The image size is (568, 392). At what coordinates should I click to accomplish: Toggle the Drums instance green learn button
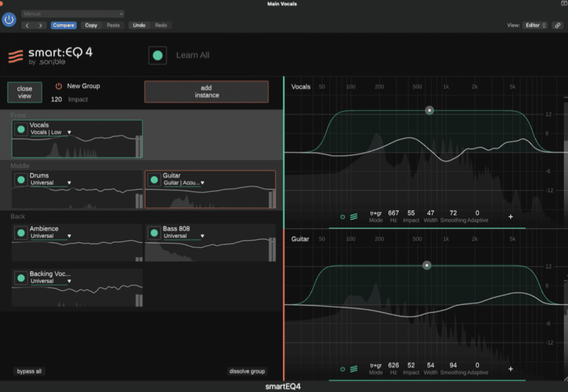coord(21,180)
